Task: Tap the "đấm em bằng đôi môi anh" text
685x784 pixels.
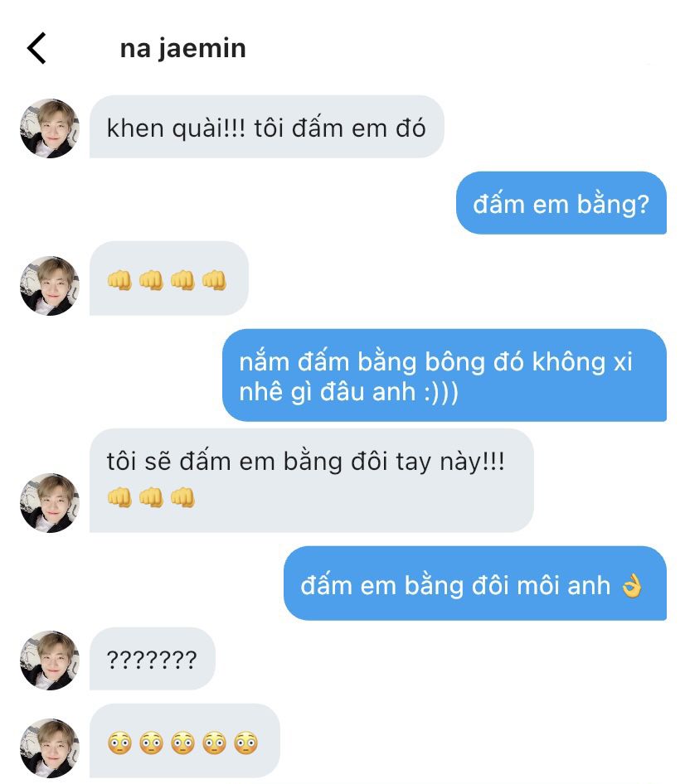Action: point(455,585)
